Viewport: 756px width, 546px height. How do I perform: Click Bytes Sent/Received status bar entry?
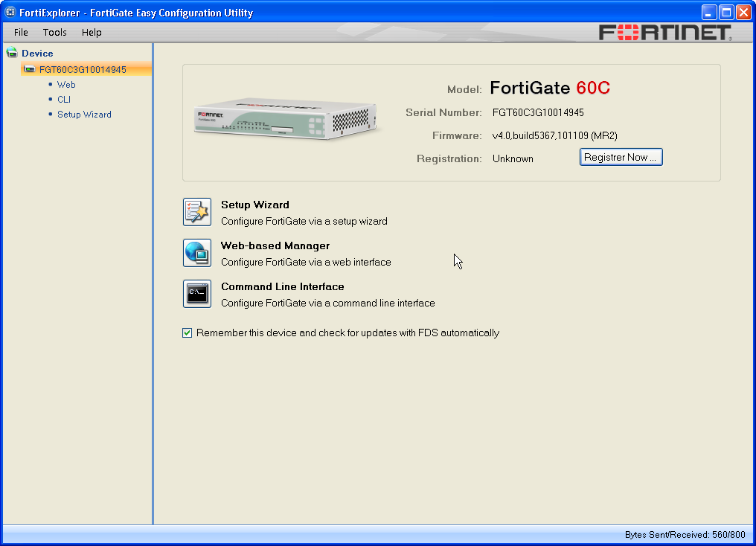click(x=685, y=534)
